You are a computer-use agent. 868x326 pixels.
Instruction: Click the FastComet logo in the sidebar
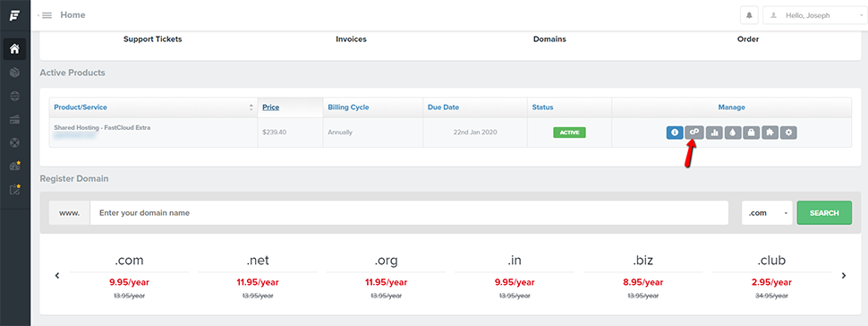pyautogui.click(x=15, y=15)
